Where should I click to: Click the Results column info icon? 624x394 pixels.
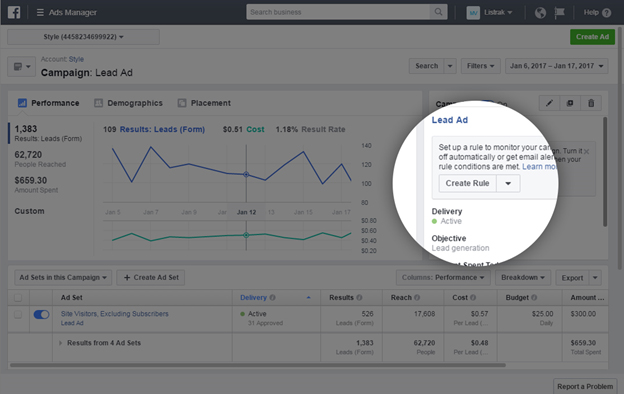click(x=359, y=297)
